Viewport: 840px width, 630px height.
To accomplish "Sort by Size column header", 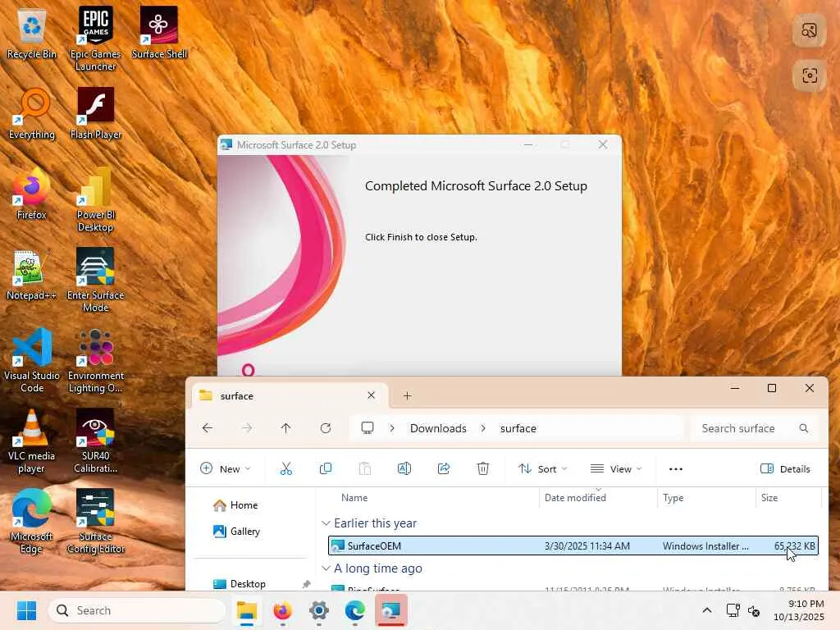I will [769, 498].
